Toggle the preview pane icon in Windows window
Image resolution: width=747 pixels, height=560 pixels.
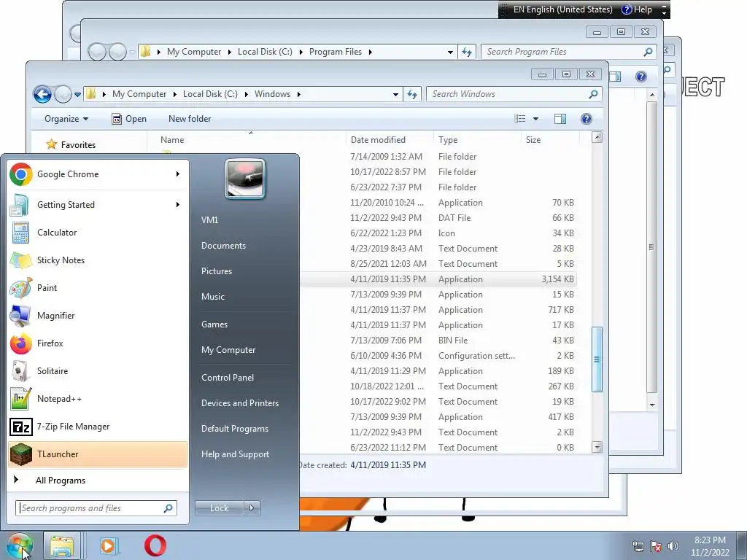(x=560, y=119)
